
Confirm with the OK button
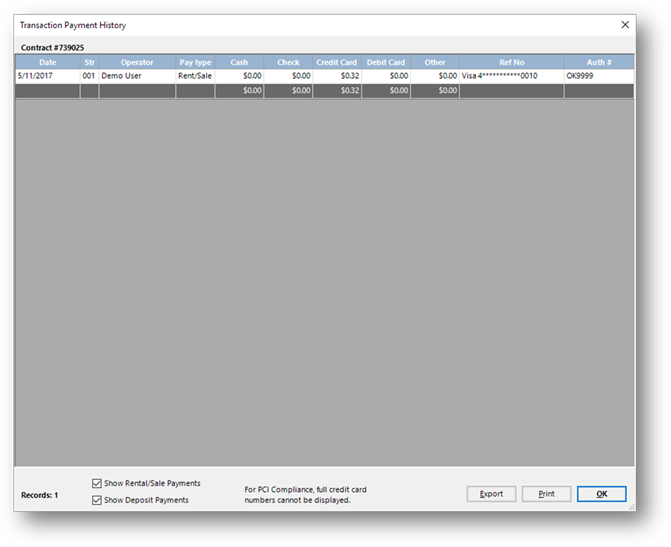click(601, 494)
